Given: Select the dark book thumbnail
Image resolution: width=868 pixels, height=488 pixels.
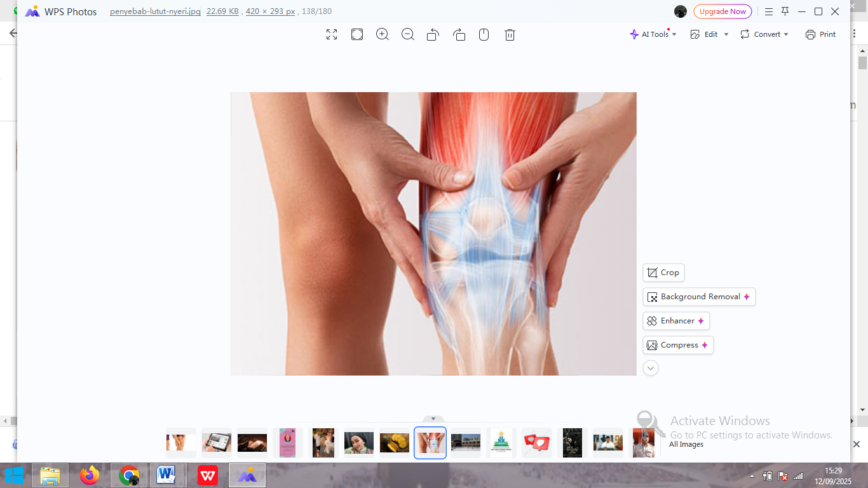Looking at the screenshot, I should click(x=252, y=443).
